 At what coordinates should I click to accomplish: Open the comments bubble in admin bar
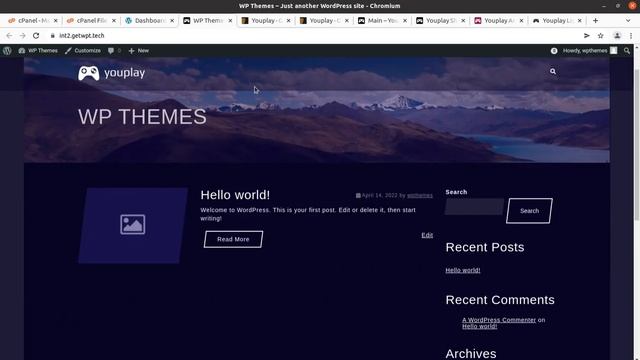pos(114,51)
